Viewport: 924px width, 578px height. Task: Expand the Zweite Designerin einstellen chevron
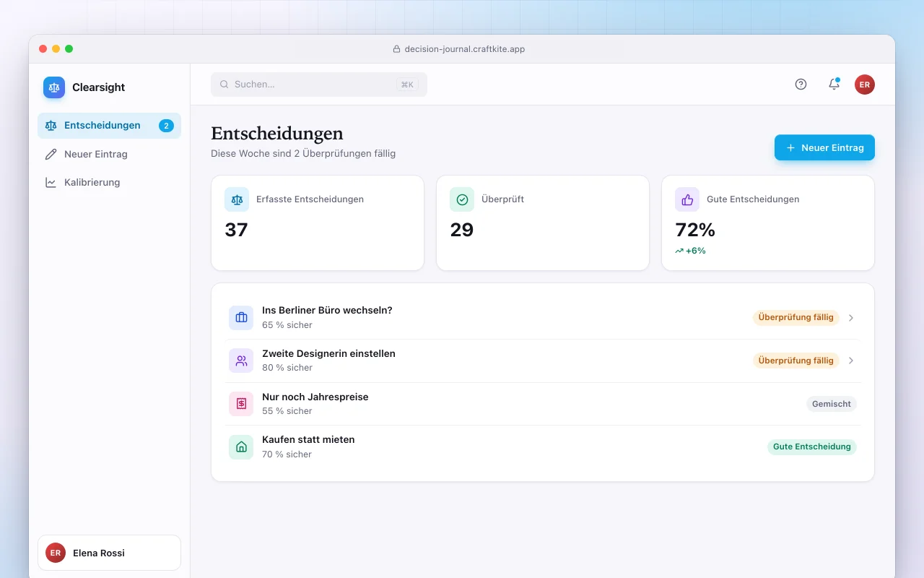(851, 361)
